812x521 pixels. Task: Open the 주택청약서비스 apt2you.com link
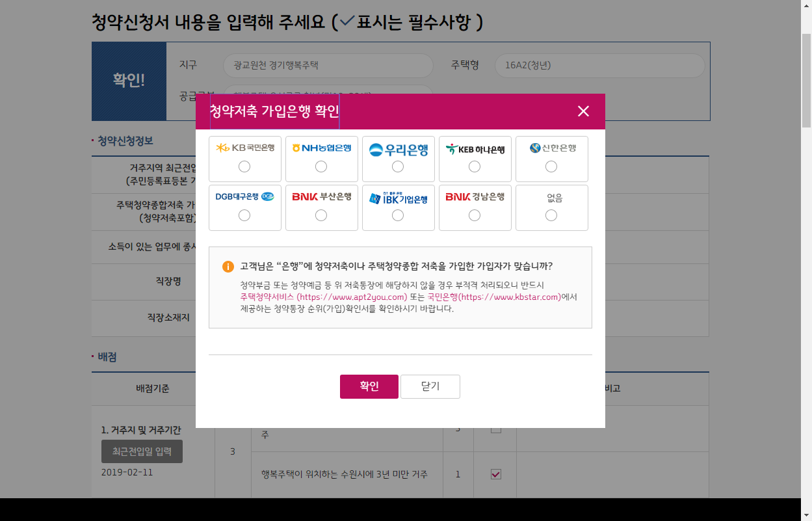[x=323, y=297]
